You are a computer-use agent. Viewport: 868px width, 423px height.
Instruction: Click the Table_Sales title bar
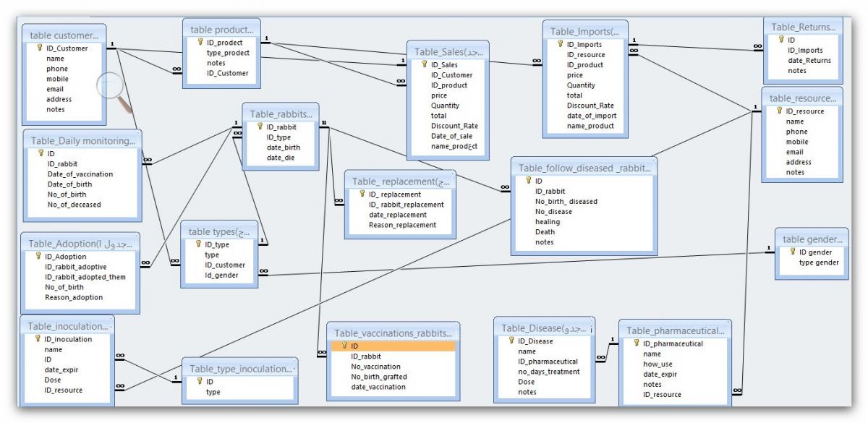(447, 52)
